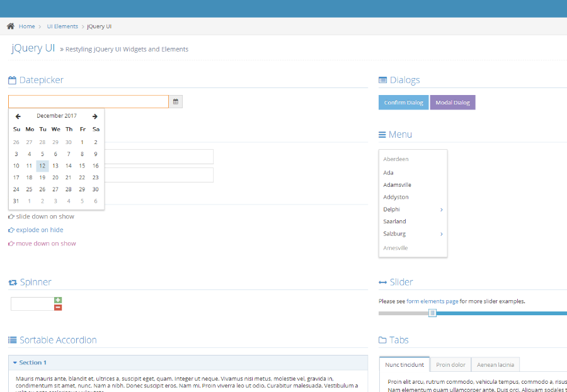Click the explode on hide link
Screen dimensions: 567x392
tap(40, 230)
